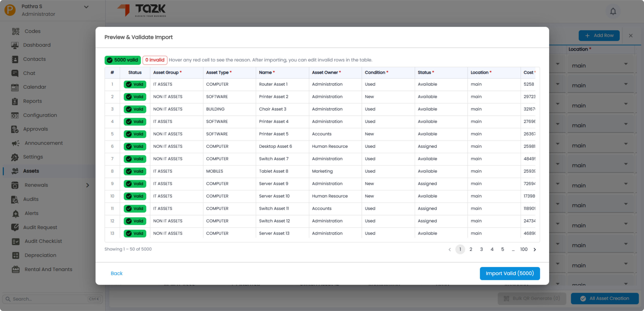Screen dimensions: 644x311
Task: Open the Audit Request icon
Action: pos(15,227)
